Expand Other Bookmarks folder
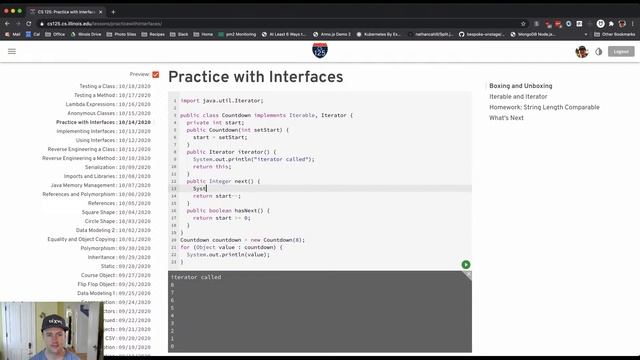The height and width of the screenshot is (360, 640). pyautogui.click(x=615, y=34)
